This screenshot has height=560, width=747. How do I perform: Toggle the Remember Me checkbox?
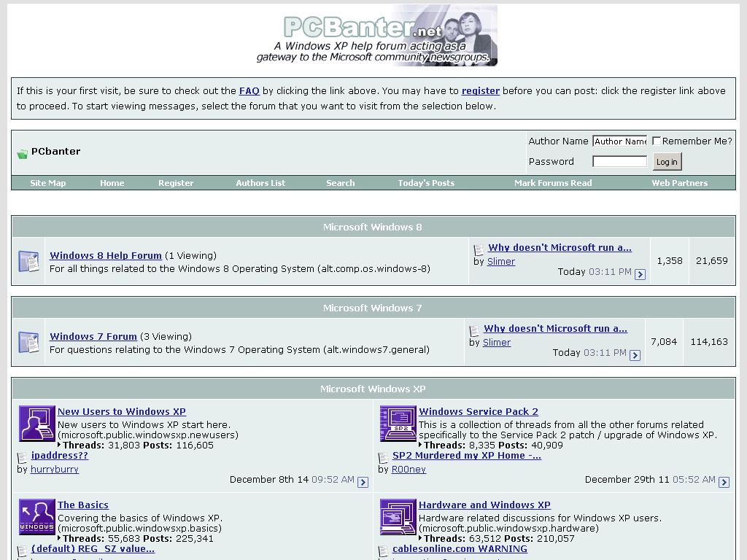[x=656, y=141]
